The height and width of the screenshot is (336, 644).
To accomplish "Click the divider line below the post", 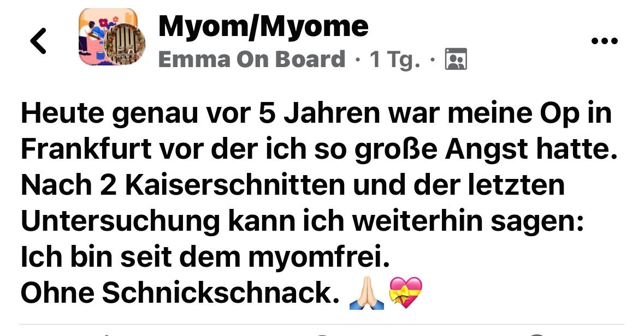I will coord(322,325).
